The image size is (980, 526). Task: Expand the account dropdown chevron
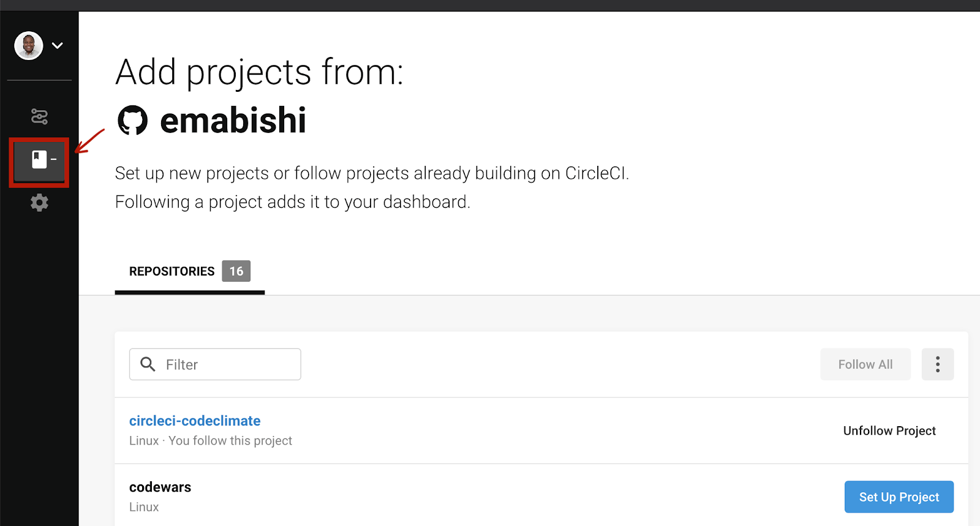(x=58, y=45)
